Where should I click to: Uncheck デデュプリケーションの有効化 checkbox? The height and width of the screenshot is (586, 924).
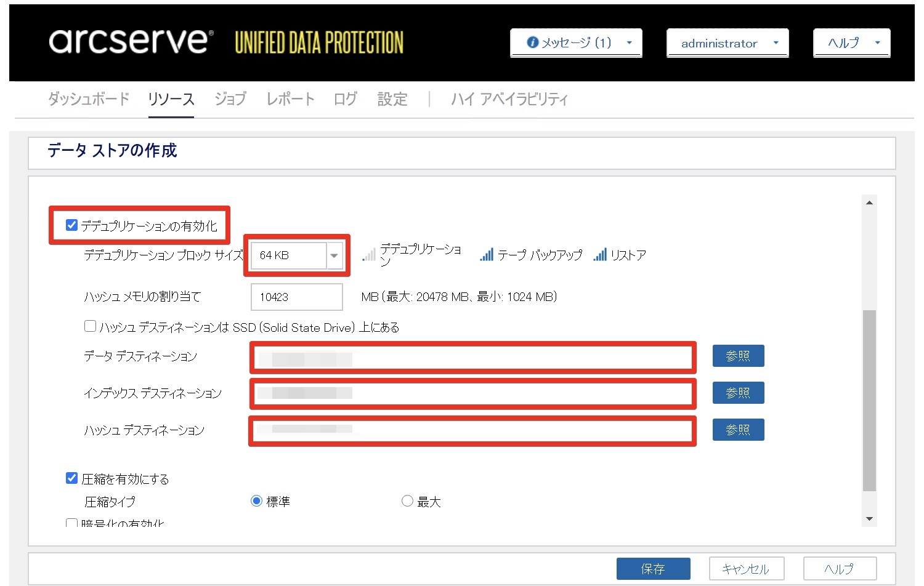click(72, 225)
